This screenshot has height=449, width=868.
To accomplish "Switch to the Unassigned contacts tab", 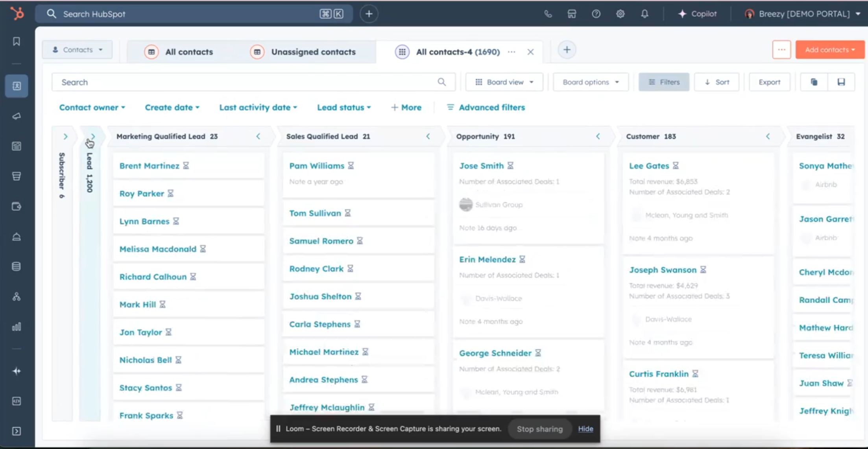I will point(303,52).
